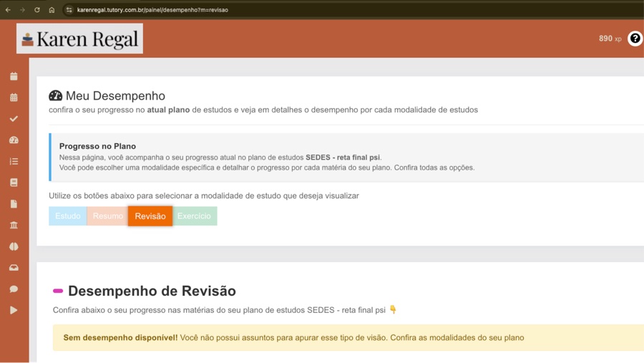
Task: Click the Meu Desempenho heading
Action: click(115, 96)
